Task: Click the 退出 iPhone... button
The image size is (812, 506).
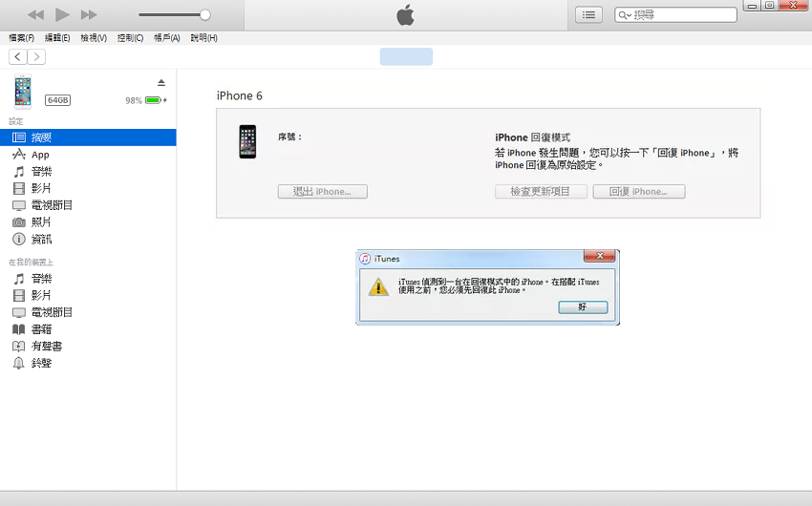Action: 323,192
